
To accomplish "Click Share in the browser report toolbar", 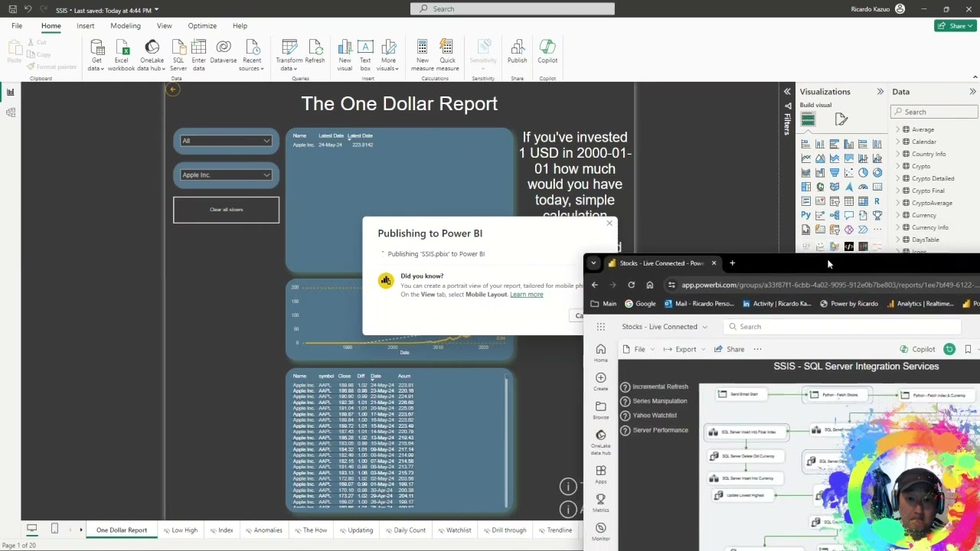I will (729, 349).
